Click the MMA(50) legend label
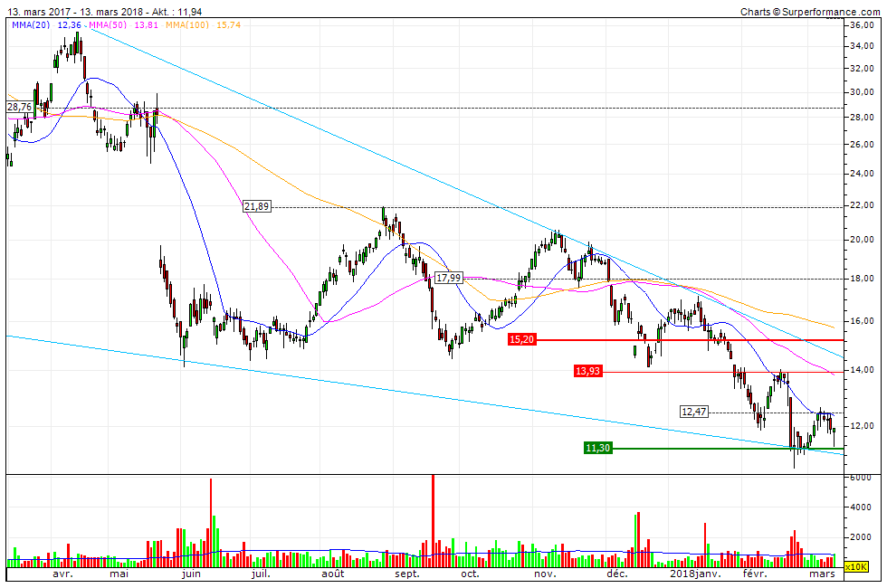 (x=108, y=25)
